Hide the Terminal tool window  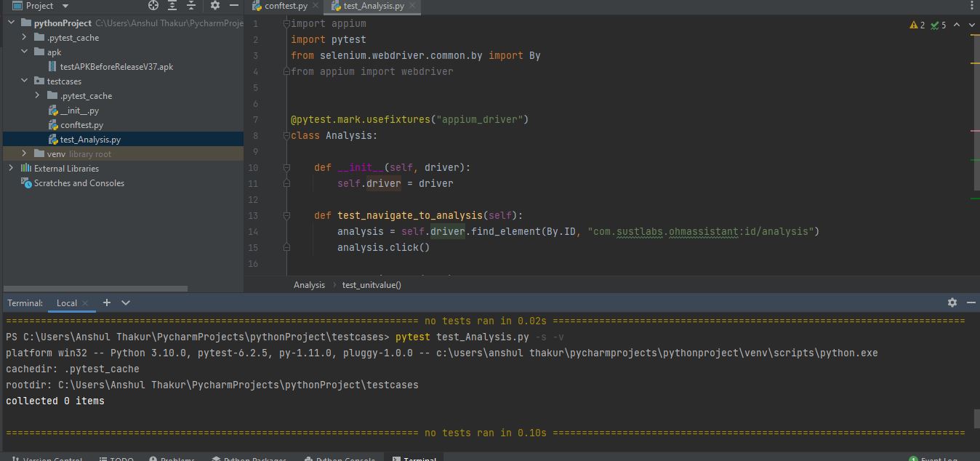(971, 302)
